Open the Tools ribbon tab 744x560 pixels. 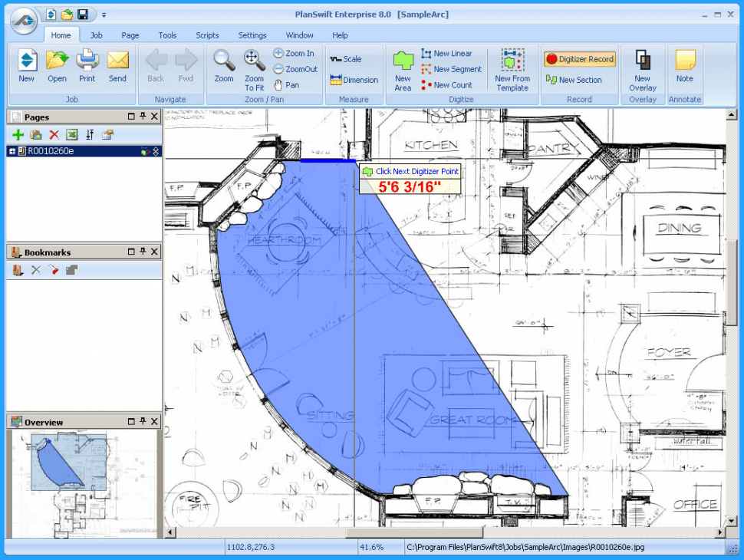click(167, 35)
